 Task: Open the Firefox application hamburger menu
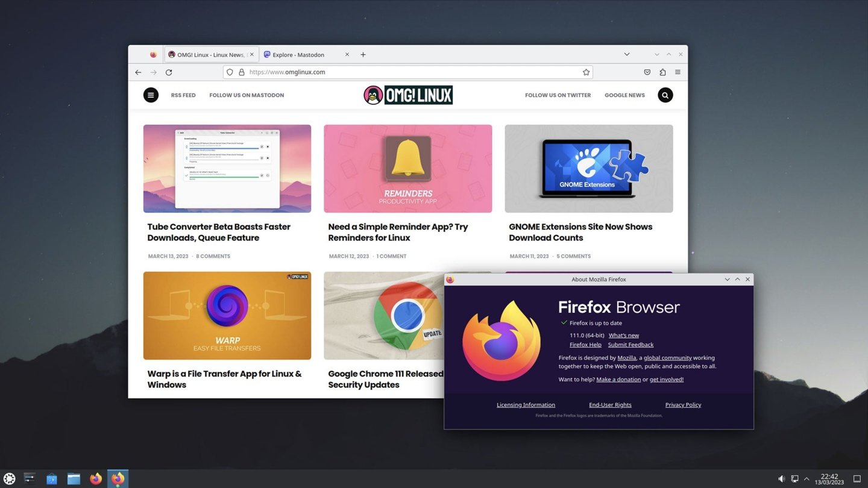pos(678,72)
